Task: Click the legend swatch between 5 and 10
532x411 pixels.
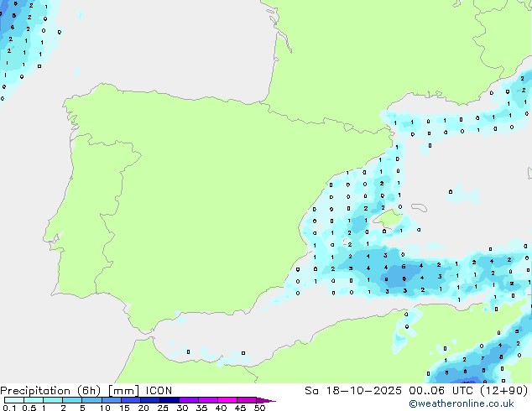Action: [x=91, y=400]
